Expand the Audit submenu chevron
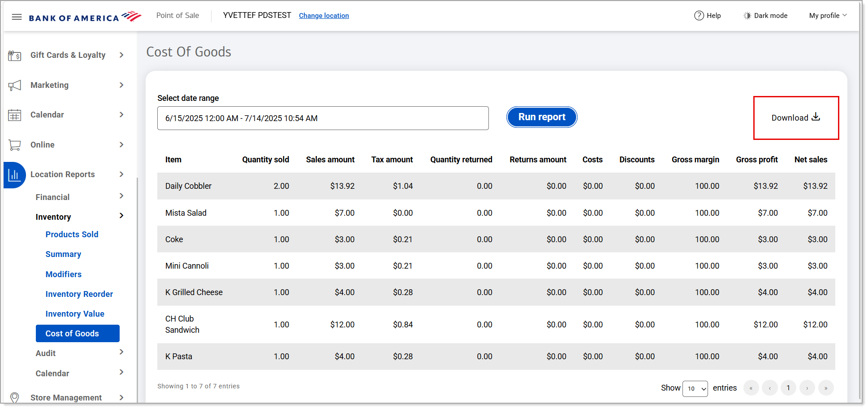The height and width of the screenshot is (409, 868). click(121, 352)
